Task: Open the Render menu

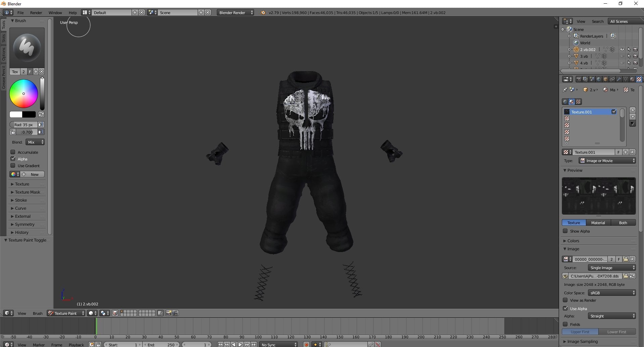Action: (36, 12)
